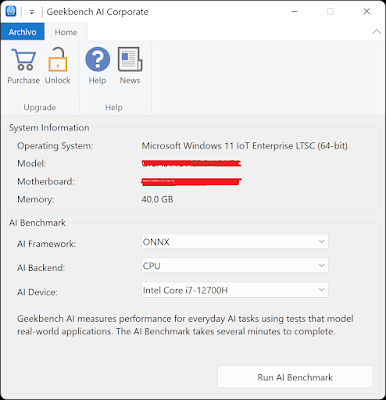
Task: Click the AI Benchmark group heading
Action: click(37, 223)
